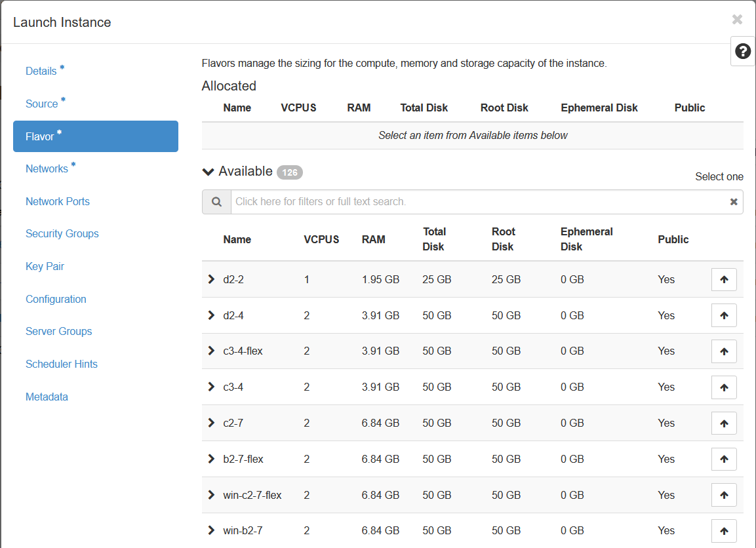Sort available flavors by RAM column header
756x548 pixels.
click(373, 239)
